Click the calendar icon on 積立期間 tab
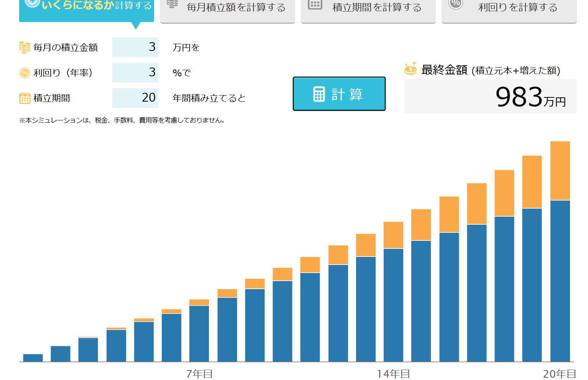 tap(315, 4)
